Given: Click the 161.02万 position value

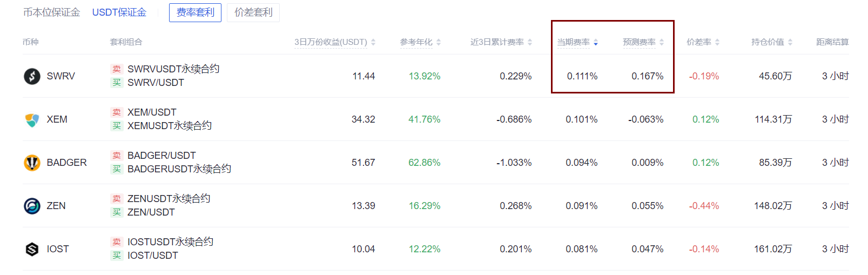Looking at the screenshot, I should (773, 249).
